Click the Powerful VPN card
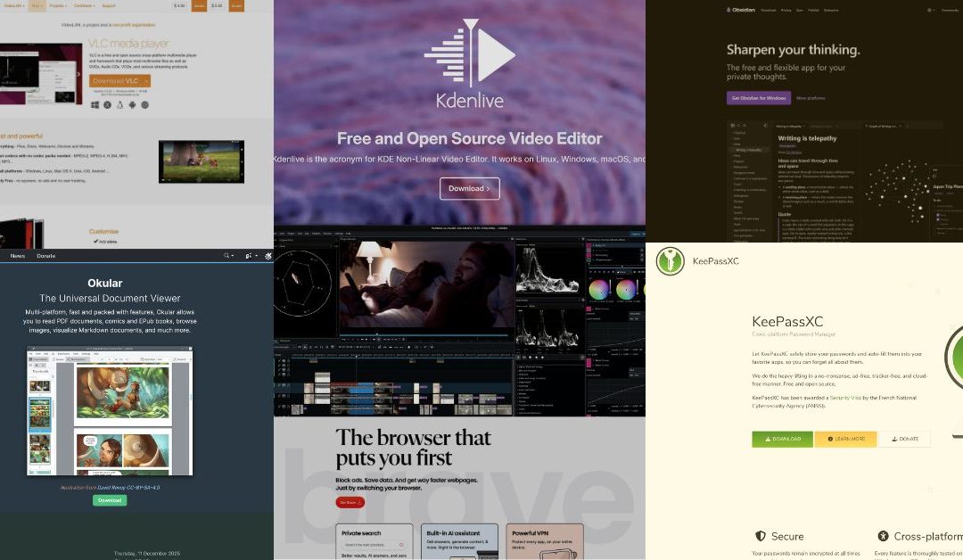The width and height of the screenshot is (963, 560). coord(545,541)
